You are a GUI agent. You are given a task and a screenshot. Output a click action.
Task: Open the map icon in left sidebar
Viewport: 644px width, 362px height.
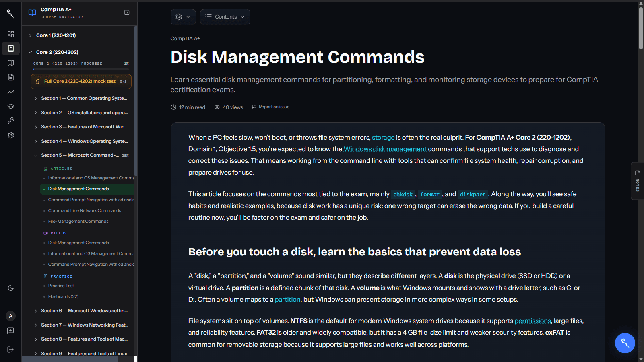(11, 63)
